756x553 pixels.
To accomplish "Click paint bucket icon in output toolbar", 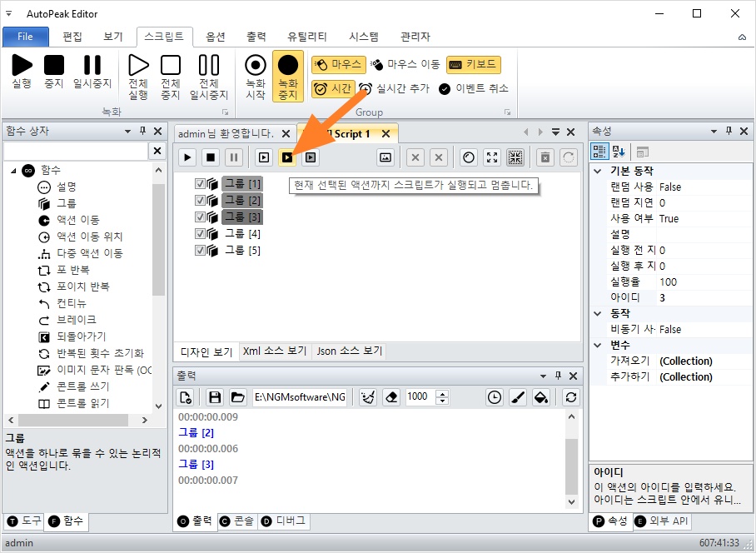I will [541, 397].
